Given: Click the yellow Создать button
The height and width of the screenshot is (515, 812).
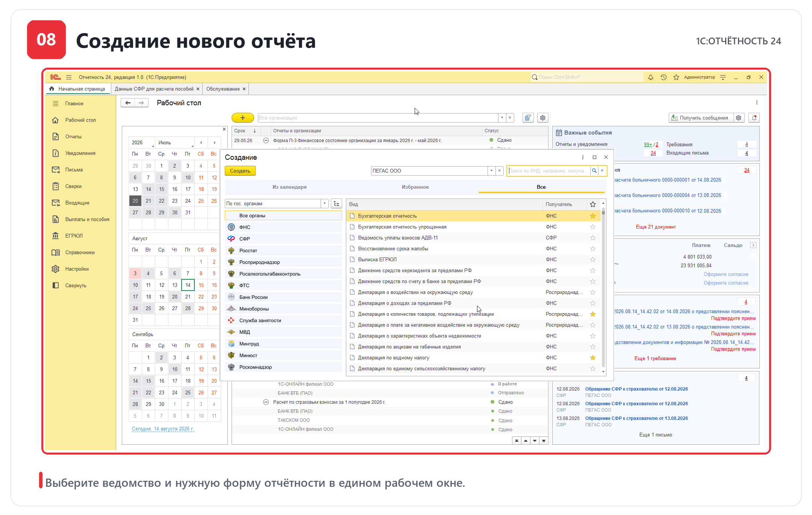Looking at the screenshot, I should 240,171.
